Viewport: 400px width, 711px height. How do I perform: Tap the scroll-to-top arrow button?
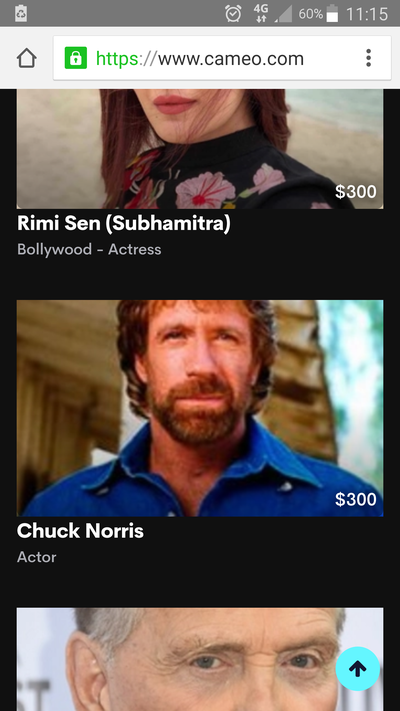pyautogui.click(x=357, y=668)
